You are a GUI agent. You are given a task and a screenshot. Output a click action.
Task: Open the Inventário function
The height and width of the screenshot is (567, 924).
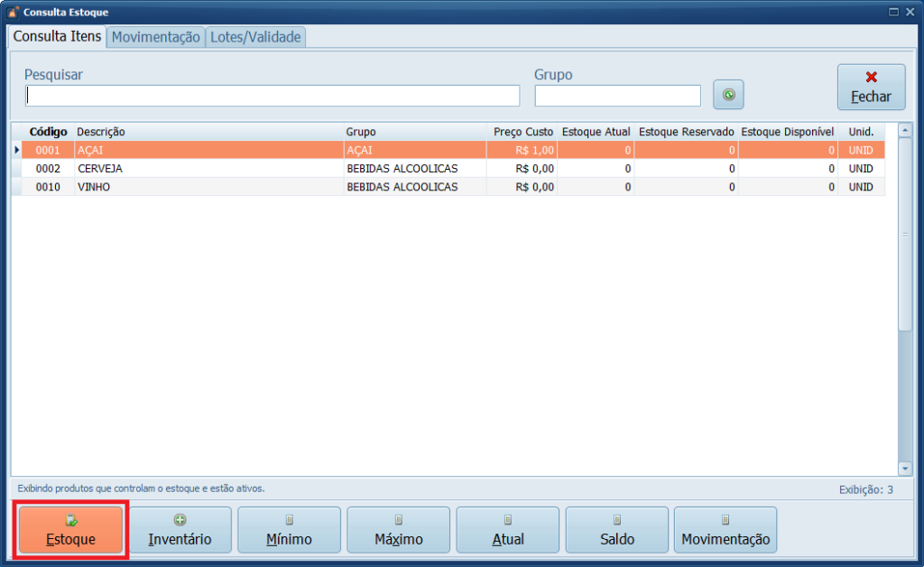coord(180,530)
